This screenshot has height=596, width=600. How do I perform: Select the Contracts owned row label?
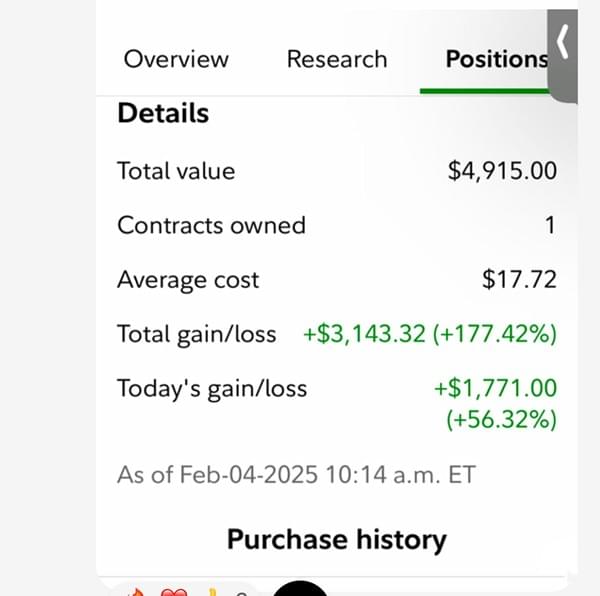click(211, 225)
